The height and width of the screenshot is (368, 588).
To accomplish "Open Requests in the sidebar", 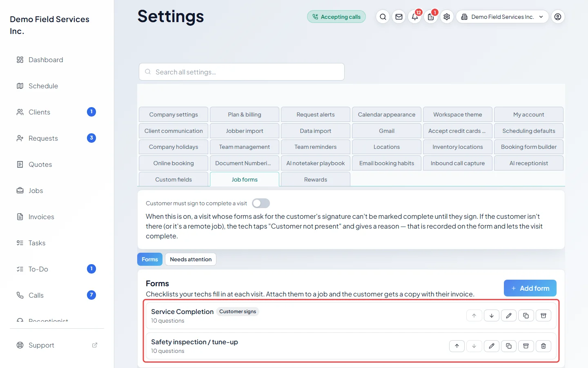I will (x=57, y=138).
